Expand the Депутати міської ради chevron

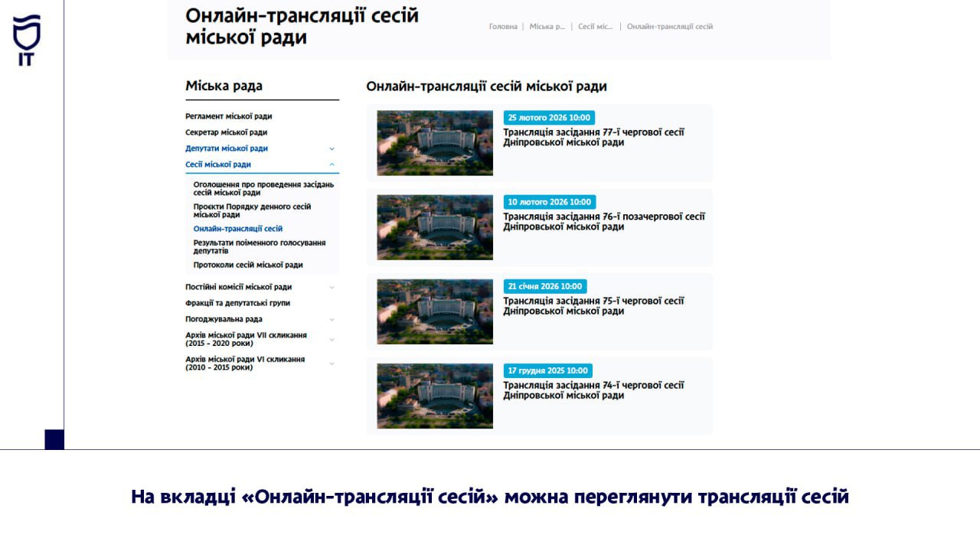[332, 148]
